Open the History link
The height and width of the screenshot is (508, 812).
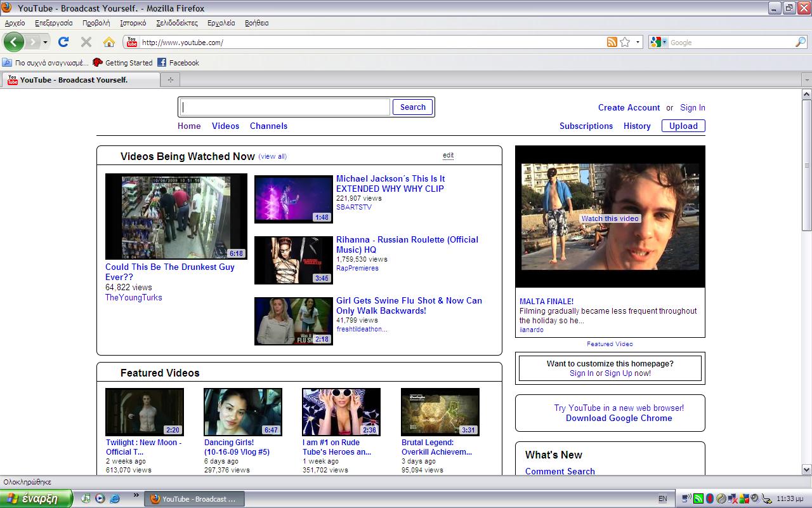click(637, 126)
